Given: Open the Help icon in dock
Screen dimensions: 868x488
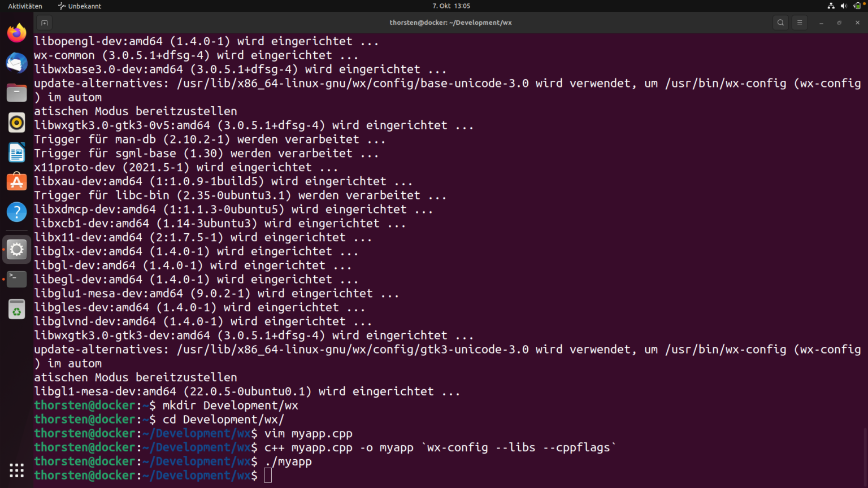Looking at the screenshot, I should coord(16,212).
